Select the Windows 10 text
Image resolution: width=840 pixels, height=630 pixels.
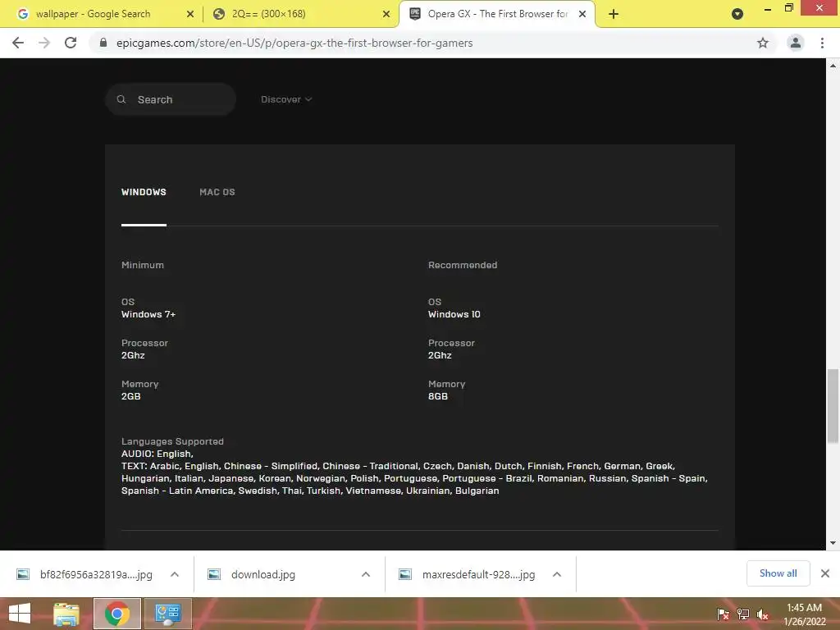click(454, 314)
